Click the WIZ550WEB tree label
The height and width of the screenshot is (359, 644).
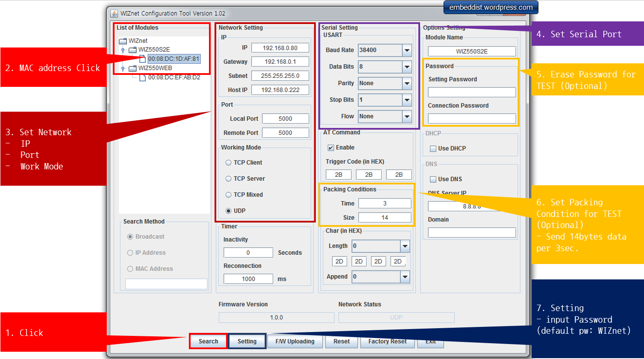coord(155,68)
